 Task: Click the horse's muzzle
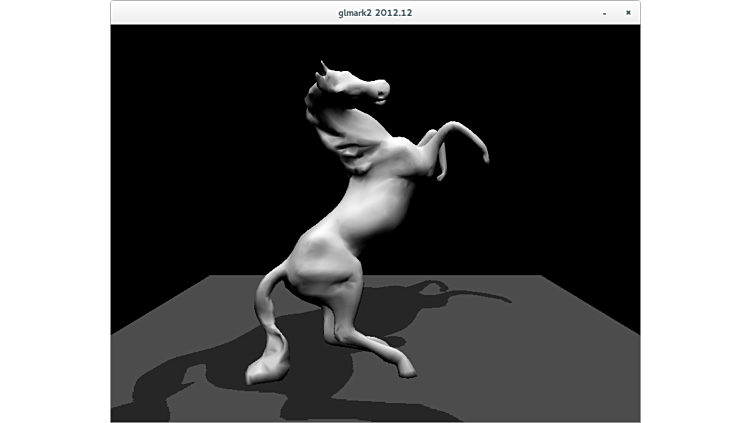pyautogui.click(x=382, y=92)
